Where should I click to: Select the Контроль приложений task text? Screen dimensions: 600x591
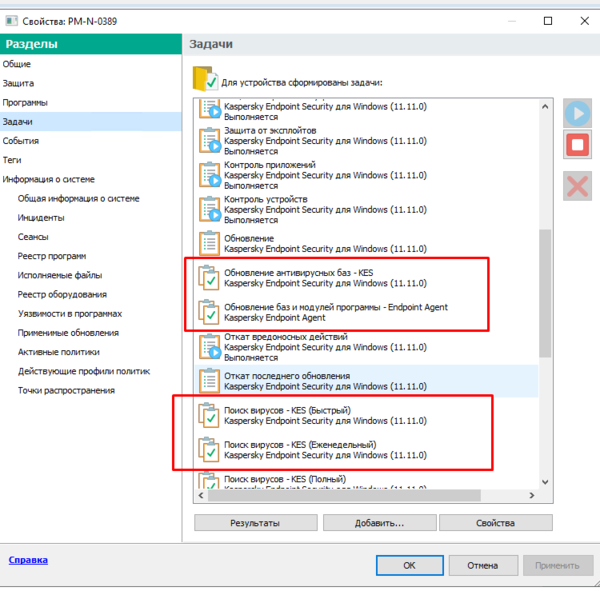click(x=270, y=165)
